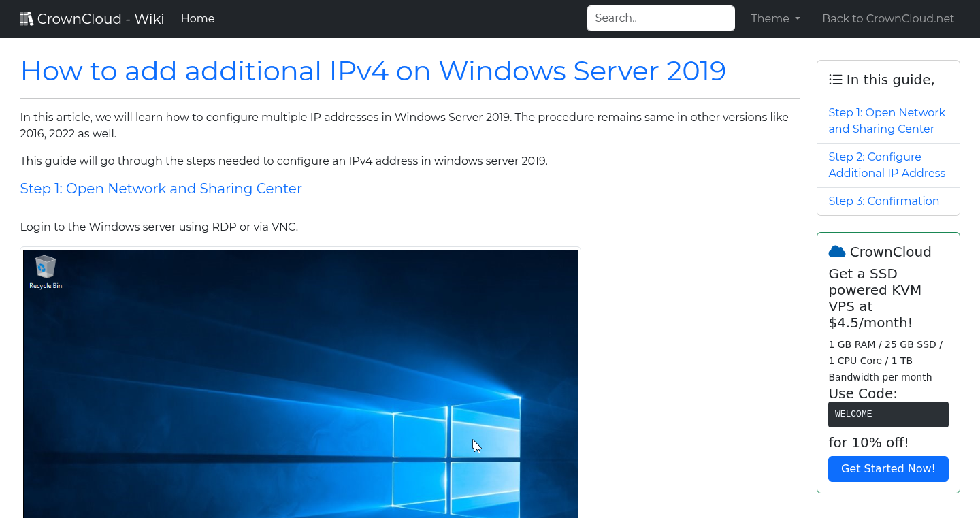This screenshot has width=980, height=518.
Task: Select the WELCOME promo code box
Action: point(888,414)
